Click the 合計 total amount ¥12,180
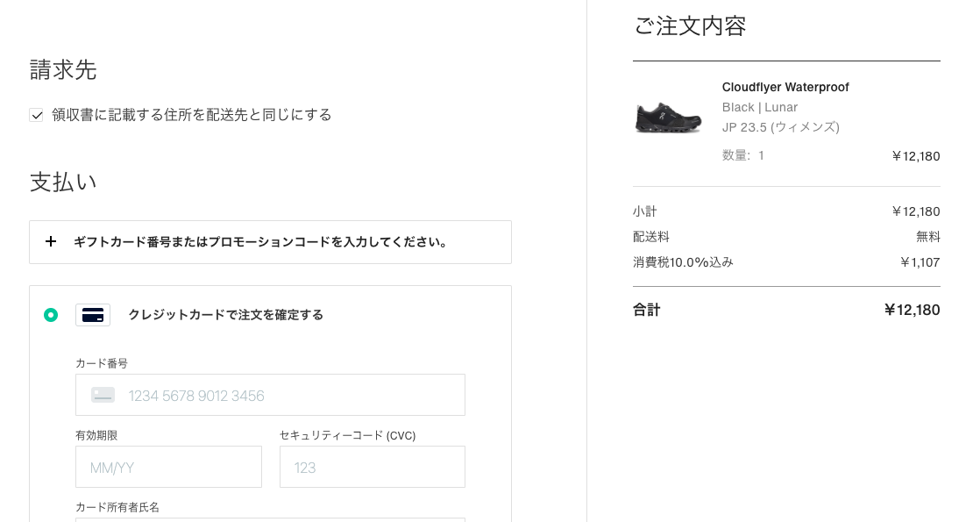The height and width of the screenshot is (522, 980). (912, 310)
